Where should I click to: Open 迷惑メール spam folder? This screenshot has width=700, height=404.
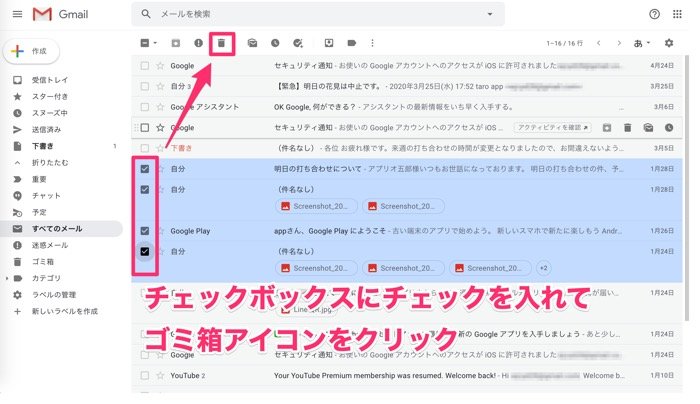tap(50, 245)
